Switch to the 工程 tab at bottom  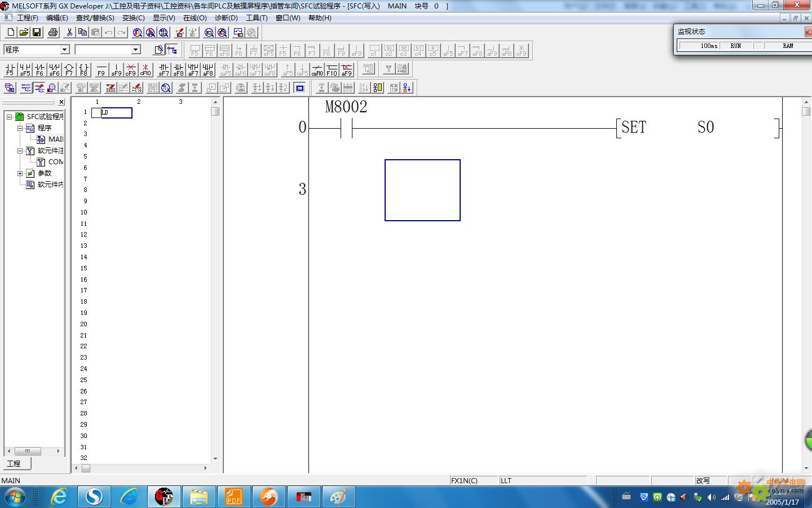(x=16, y=463)
